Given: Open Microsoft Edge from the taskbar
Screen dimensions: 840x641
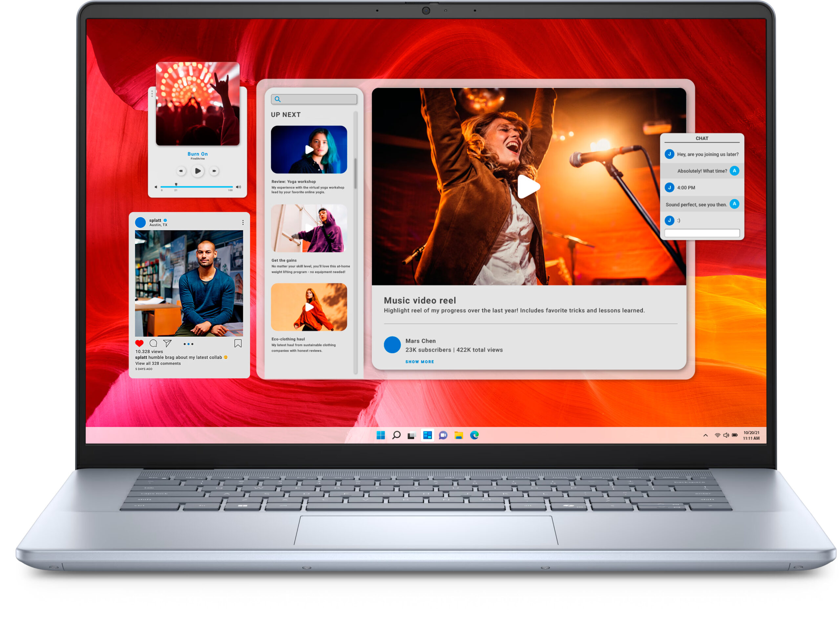Looking at the screenshot, I should [474, 435].
